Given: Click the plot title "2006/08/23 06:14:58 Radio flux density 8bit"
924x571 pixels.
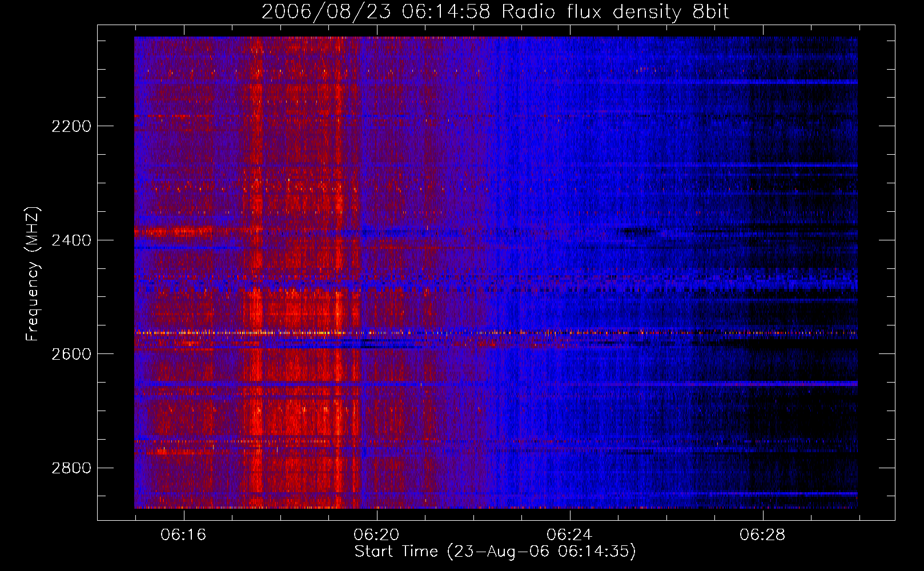Looking at the screenshot, I should coord(496,12).
